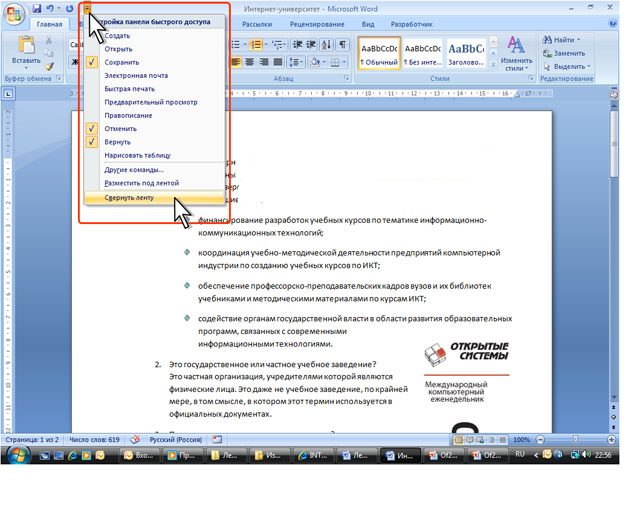The width and height of the screenshot is (640, 512).
Task: Click the Copy icon in Clipboard group
Action: coord(49,53)
